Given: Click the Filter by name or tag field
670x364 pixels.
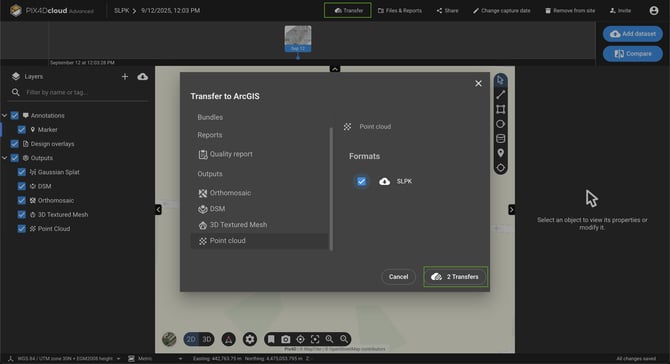Looking at the screenshot, I should (79, 92).
